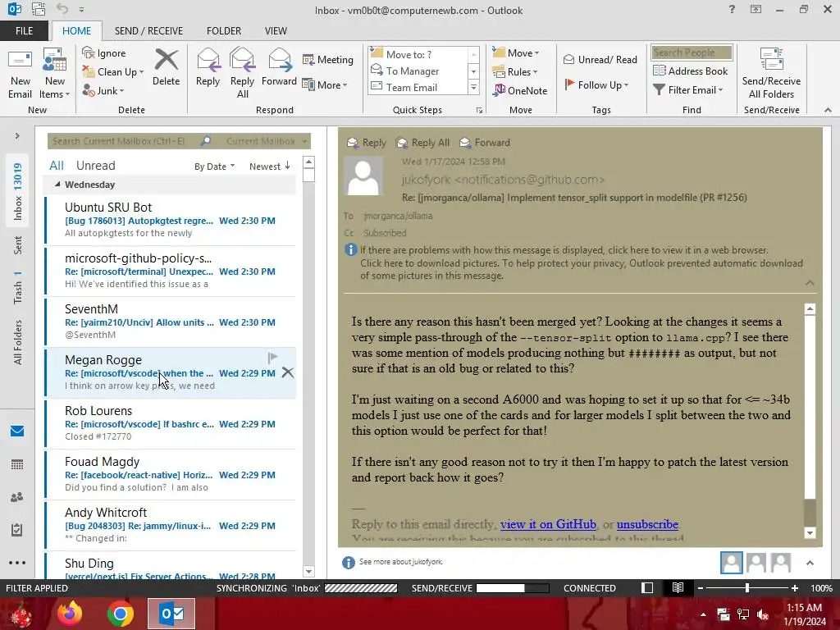This screenshot has height=630, width=840.
Task: Open the By Date sort dropdown
Action: click(214, 167)
